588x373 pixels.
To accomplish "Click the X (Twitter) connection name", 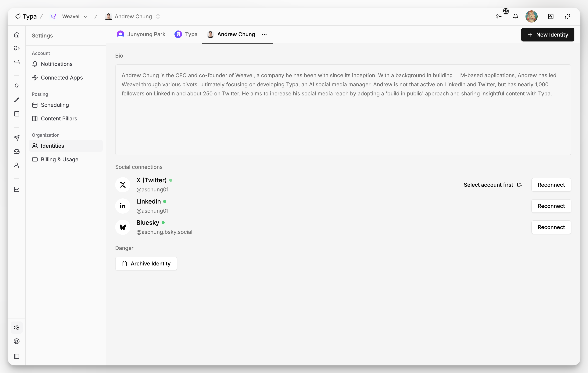I will 151,180.
